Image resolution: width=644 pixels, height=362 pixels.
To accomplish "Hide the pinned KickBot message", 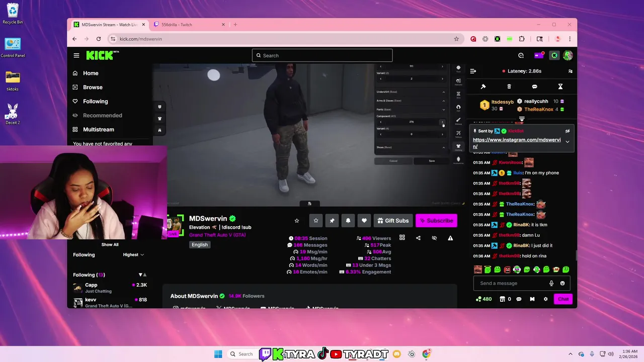I will point(567,131).
